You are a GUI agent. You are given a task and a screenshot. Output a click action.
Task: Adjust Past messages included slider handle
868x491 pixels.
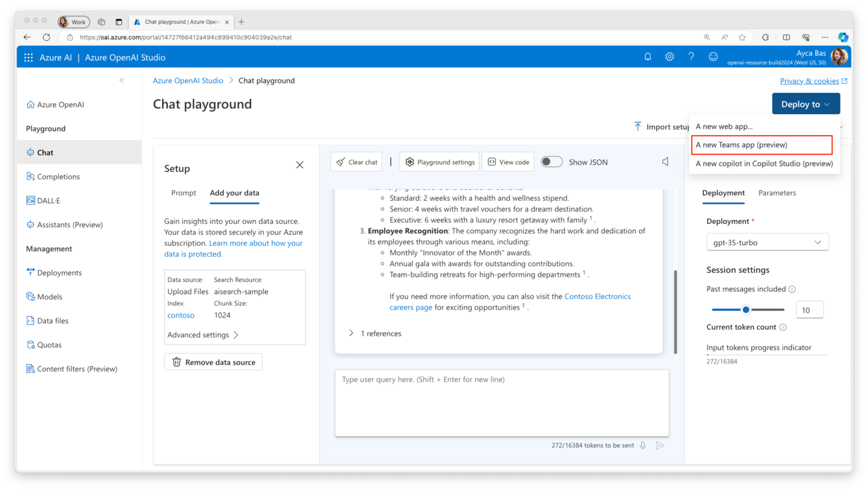coord(746,310)
